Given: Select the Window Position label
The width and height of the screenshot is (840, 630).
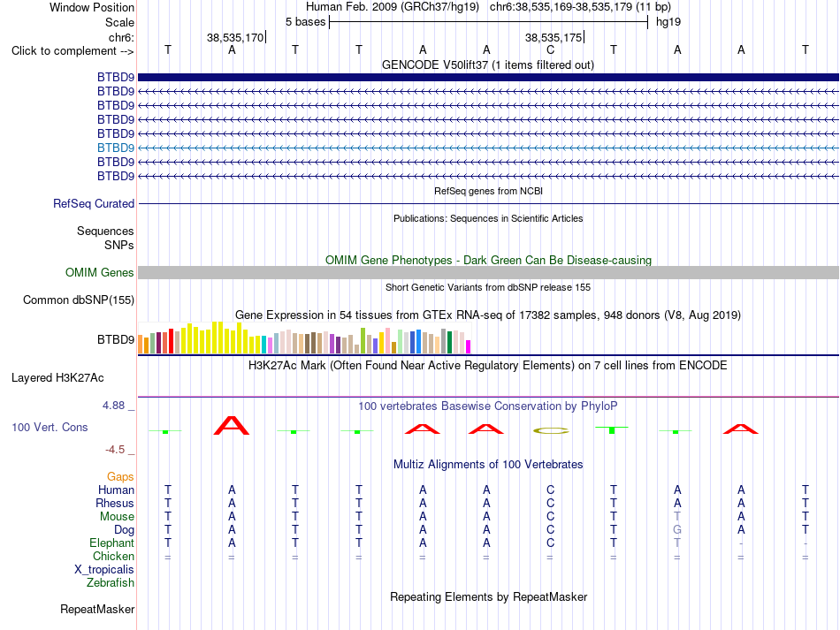Looking at the screenshot, I should 92,7.
